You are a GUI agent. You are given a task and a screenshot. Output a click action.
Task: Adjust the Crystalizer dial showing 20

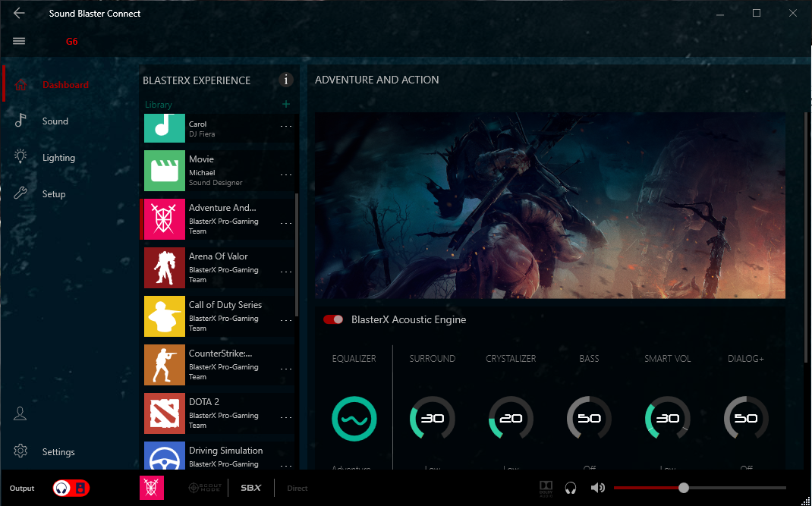tap(511, 419)
